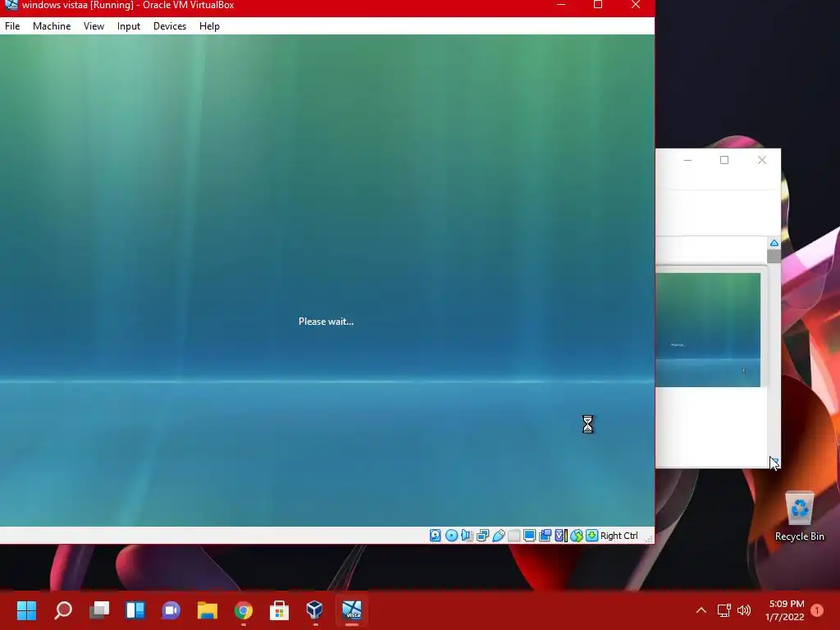The width and height of the screenshot is (840, 630).
Task: Click the network tray icon
Action: pyautogui.click(x=724, y=610)
